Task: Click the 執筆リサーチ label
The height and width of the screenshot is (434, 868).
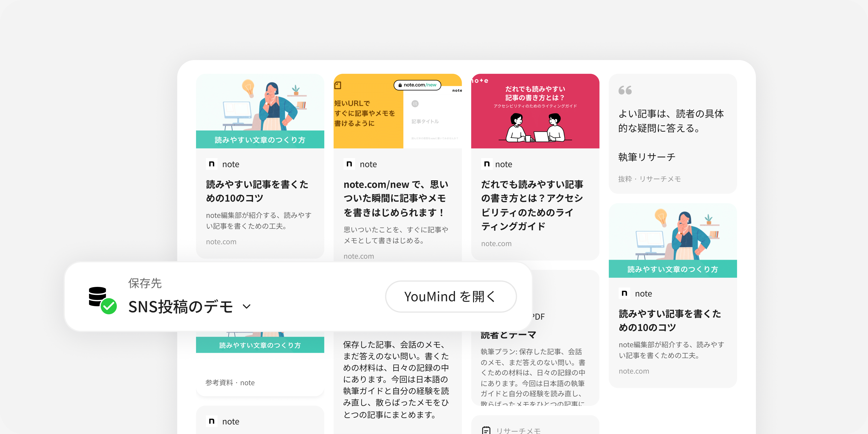Action: [647, 157]
